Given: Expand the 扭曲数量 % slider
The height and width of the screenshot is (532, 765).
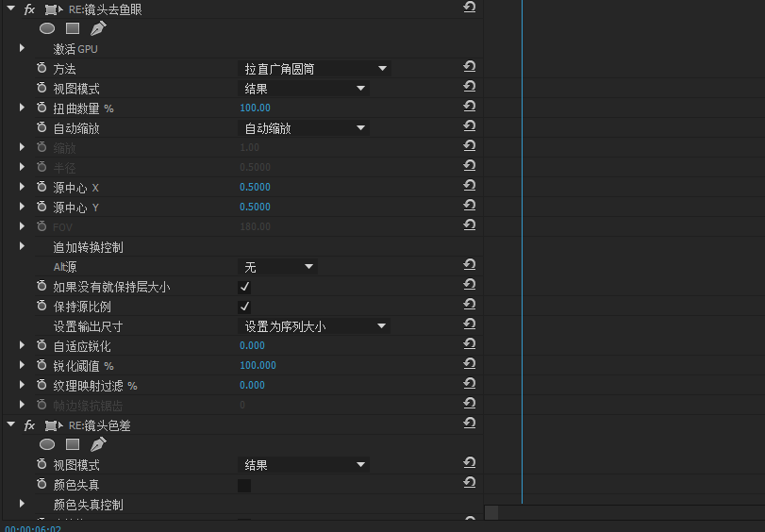Looking at the screenshot, I should tap(22, 108).
